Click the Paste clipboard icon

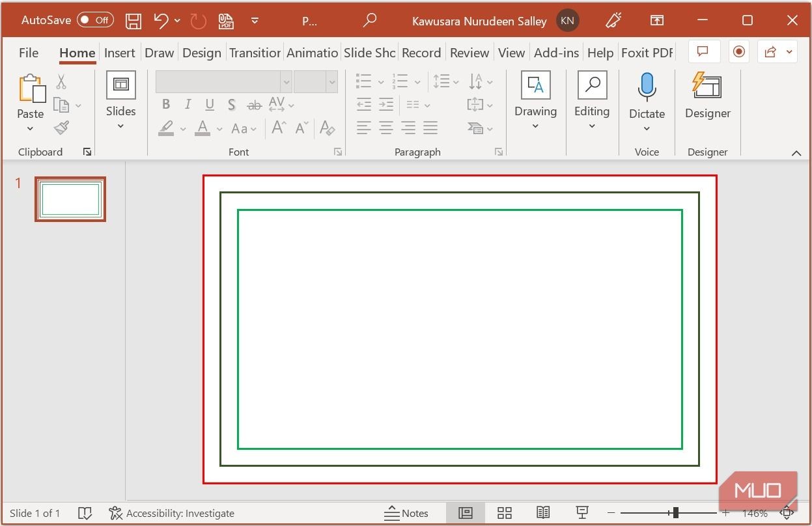pos(31,89)
